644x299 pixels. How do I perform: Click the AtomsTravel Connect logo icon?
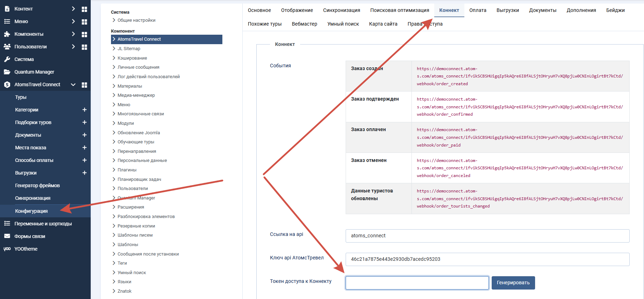(x=7, y=84)
